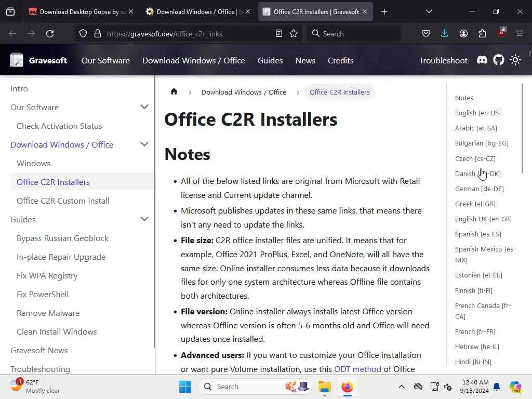Click the Firefox View icon in tab bar
This screenshot has width=532, height=399.
coord(10,12)
